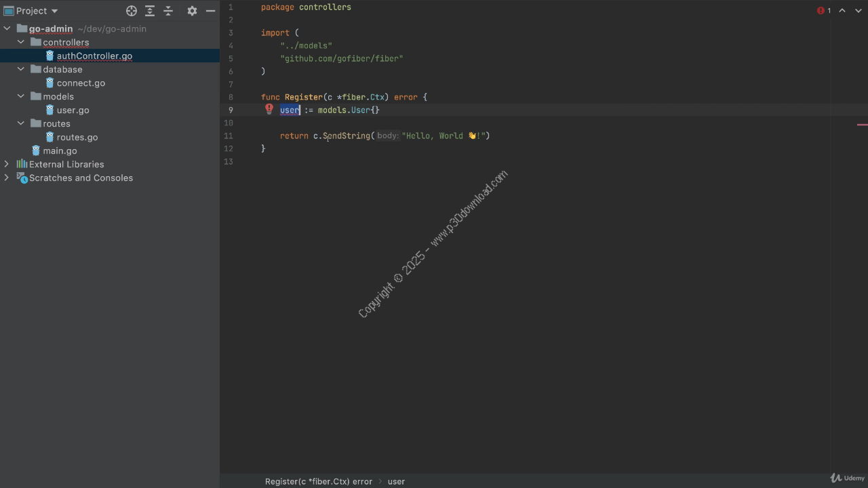
Task: Jump to previous highlighted error arrow
Action: tap(842, 11)
